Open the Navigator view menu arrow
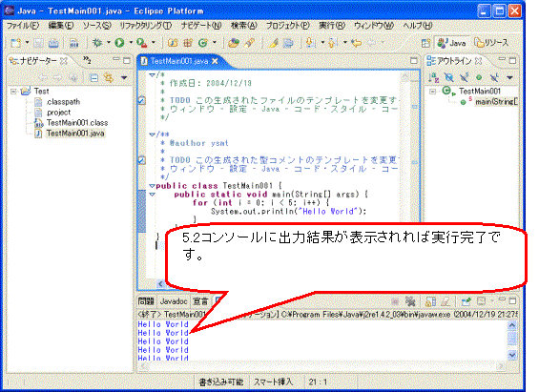This screenshot has width=539, height=392. click(x=124, y=77)
